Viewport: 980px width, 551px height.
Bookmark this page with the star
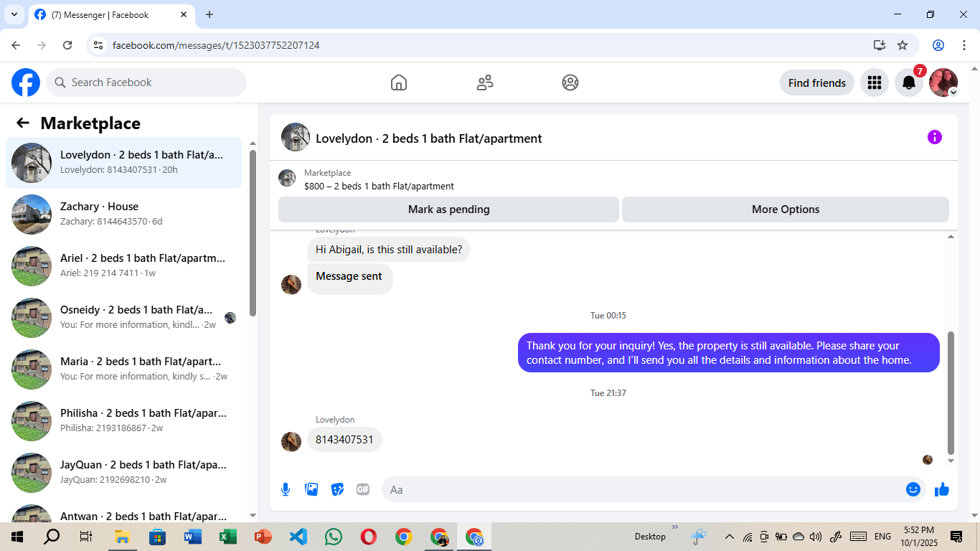point(903,45)
